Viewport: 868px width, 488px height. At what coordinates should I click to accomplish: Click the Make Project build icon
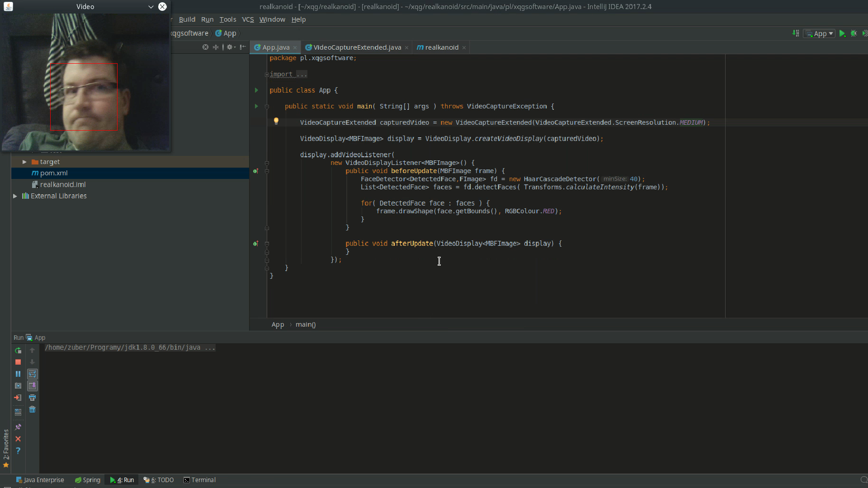click(796, 33)
